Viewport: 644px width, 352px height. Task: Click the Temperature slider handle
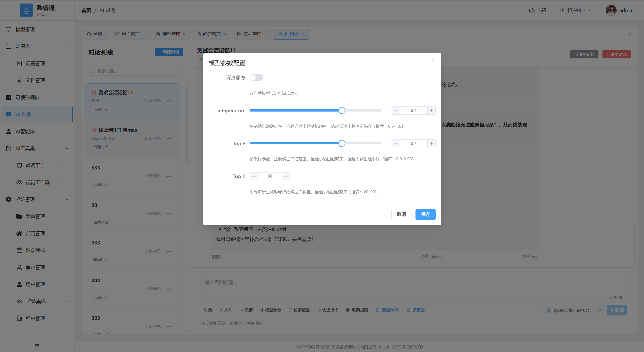pyautogui.click(x=342, y=111)
